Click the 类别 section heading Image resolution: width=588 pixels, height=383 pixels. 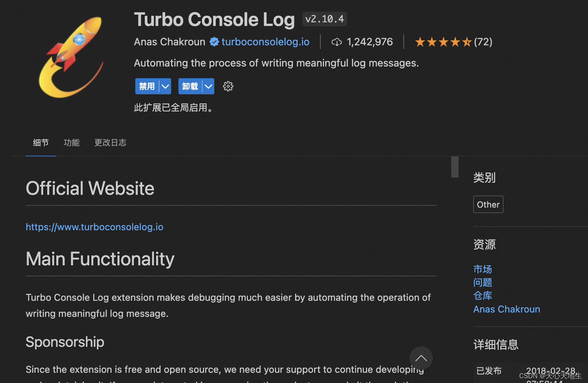(485, 178)
